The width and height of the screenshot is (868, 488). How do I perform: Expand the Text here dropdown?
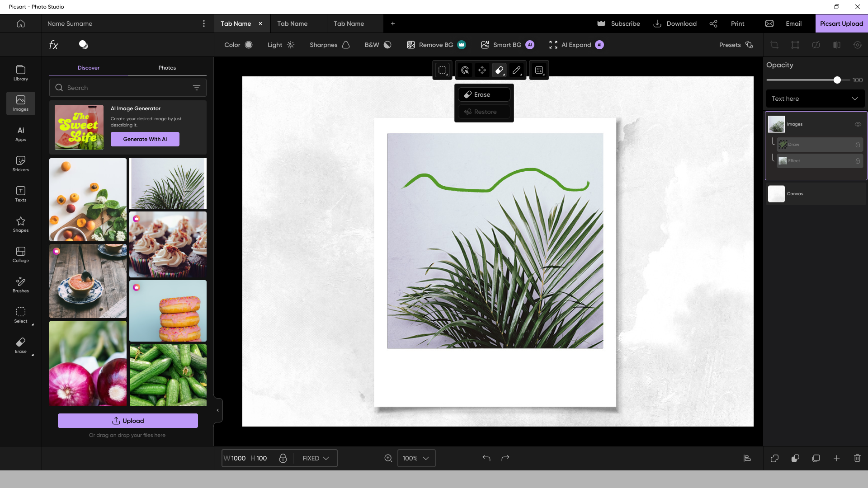(x=854, y=99)
